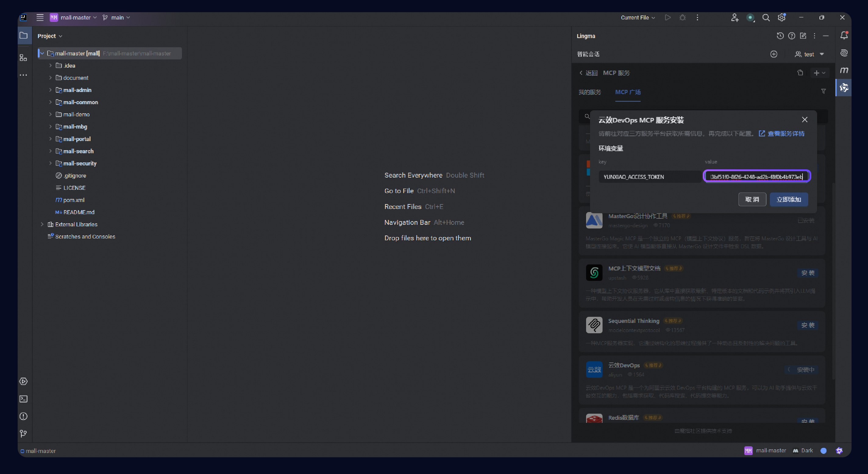Open Search Everywhere magnifier
The width and height of the screenshot is (868, 474).
tap(766, 18)
